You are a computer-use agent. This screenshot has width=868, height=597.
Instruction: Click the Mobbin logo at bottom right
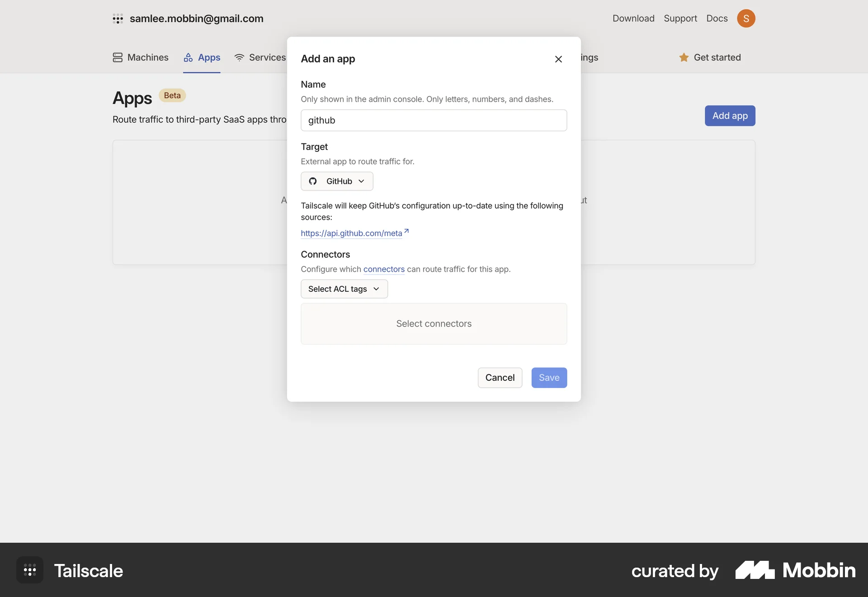click(x=795, y=571)
